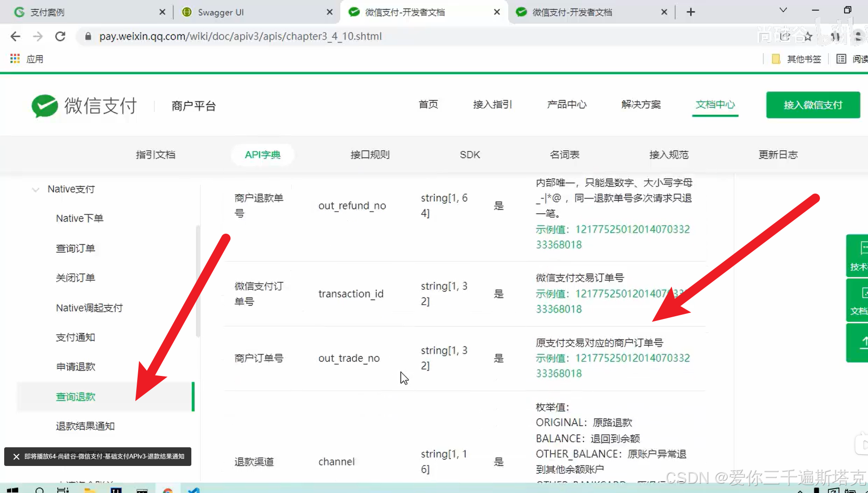Open the 其他书签 bookmarks folder
This screenshot has width=868, height=493.
coord(797,59)
